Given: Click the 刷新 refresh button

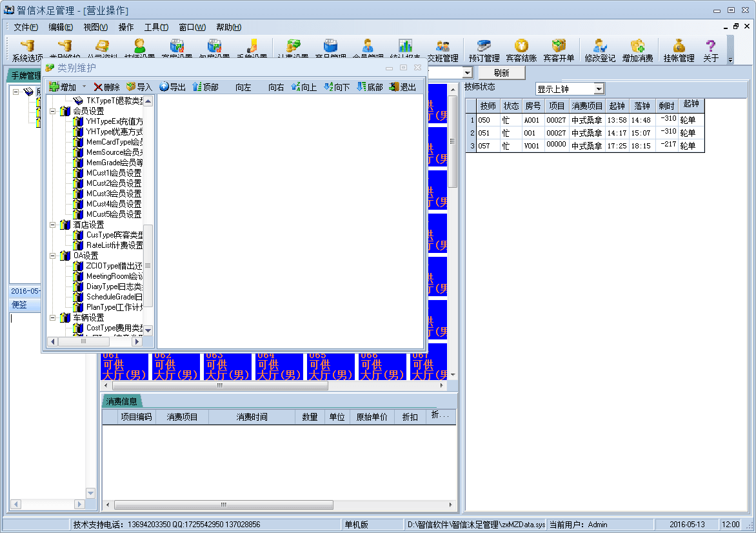Looking at the screenshot, I should [x=501, y=73].
